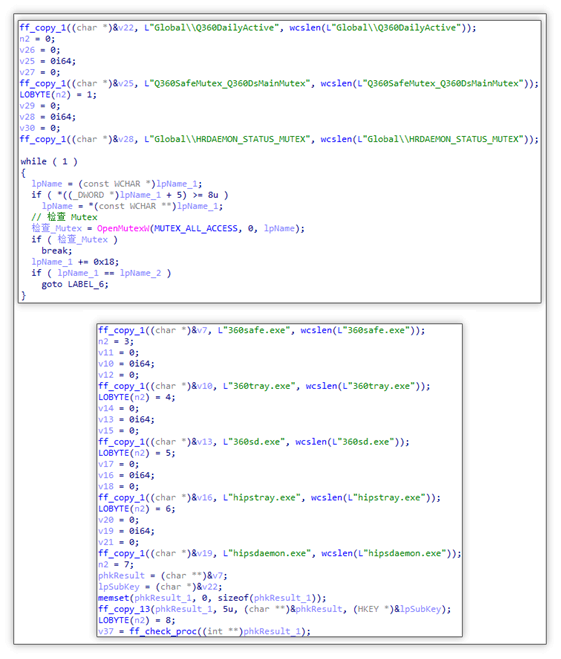Click the "360safe.exe" string literal
The height and width of the screenshot is (659, 561).
click(254, 330)
